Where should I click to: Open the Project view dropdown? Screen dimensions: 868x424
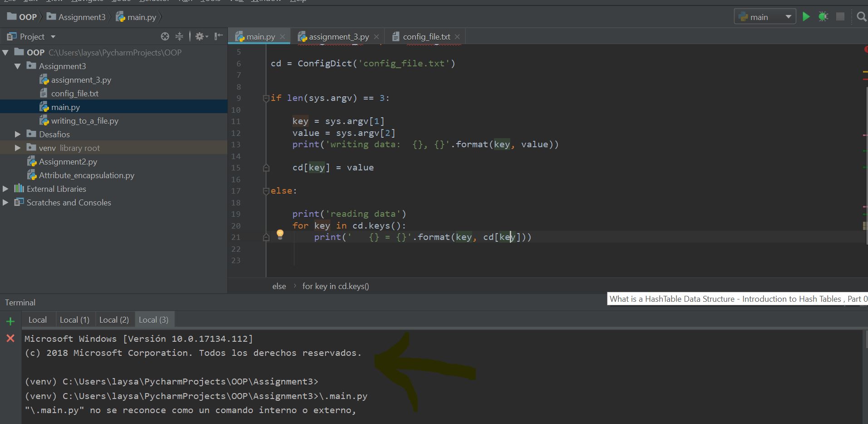[x=53, y=36]
